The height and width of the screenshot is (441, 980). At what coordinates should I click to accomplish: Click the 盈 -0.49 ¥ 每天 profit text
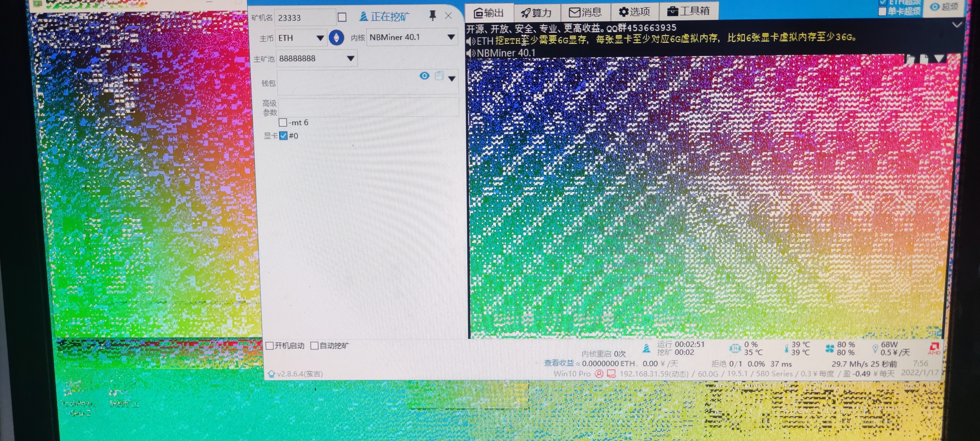click(x=869, y=374)
